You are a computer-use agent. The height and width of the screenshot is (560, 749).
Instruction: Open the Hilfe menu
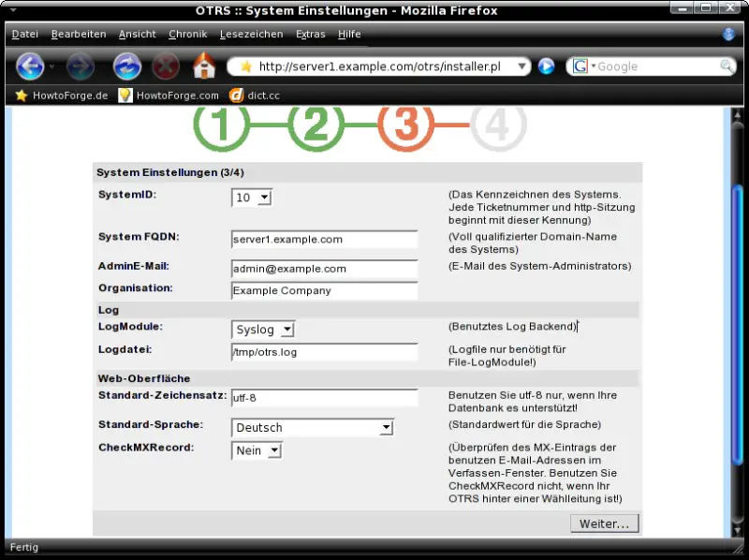click(x=349, y=34)
